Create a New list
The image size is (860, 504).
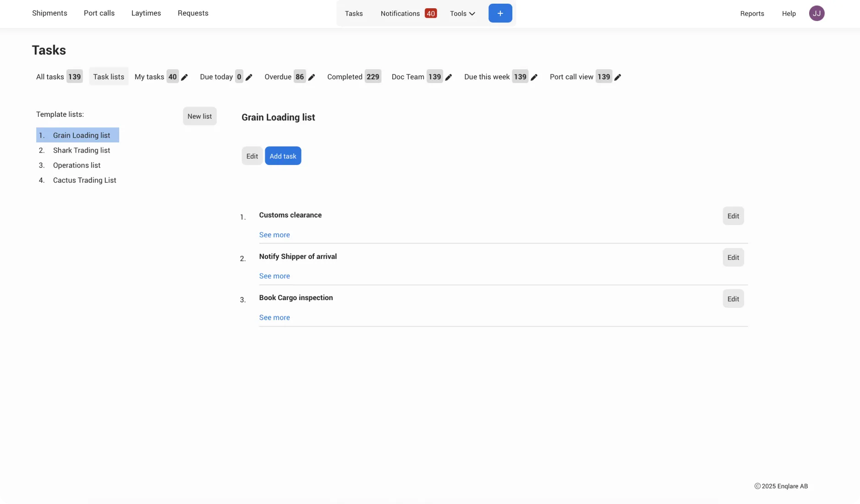pyautogui.click(x=199, y=116)
